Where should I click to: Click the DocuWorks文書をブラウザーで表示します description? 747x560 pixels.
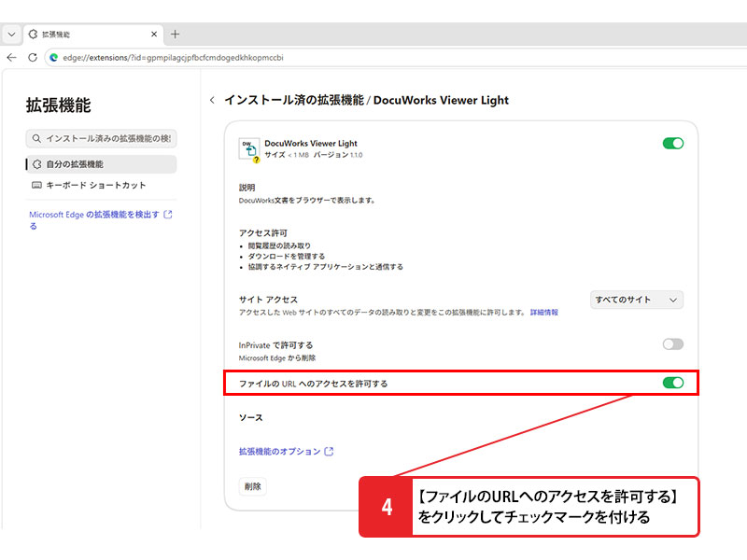coord(307,201)
